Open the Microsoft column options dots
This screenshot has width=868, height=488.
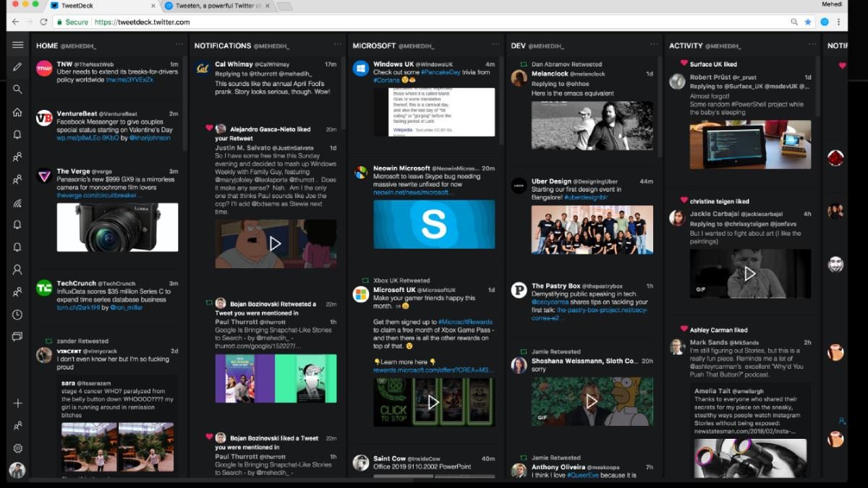(495, 45)
